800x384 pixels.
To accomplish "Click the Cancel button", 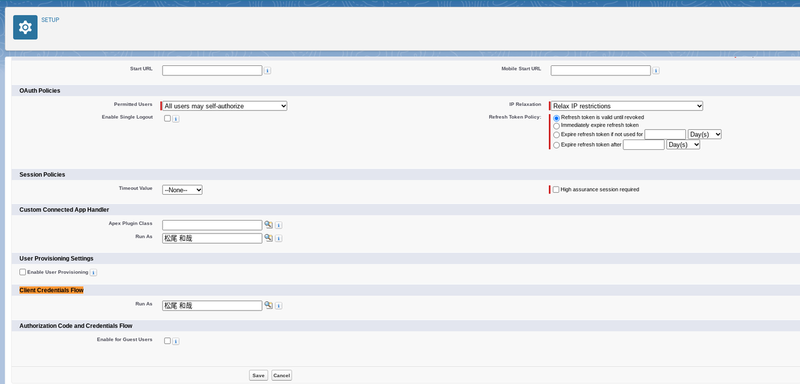I will coord(282,375).
